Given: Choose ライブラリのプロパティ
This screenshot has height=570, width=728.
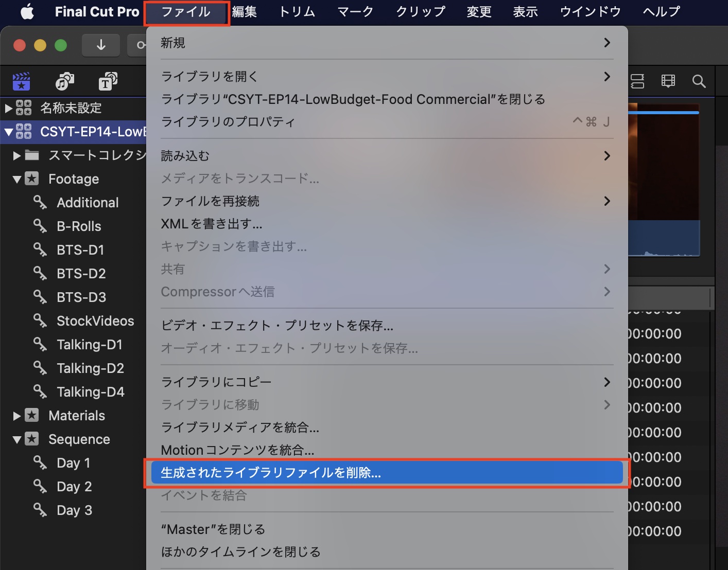Looking at the screenshot, I should (387, 122).
